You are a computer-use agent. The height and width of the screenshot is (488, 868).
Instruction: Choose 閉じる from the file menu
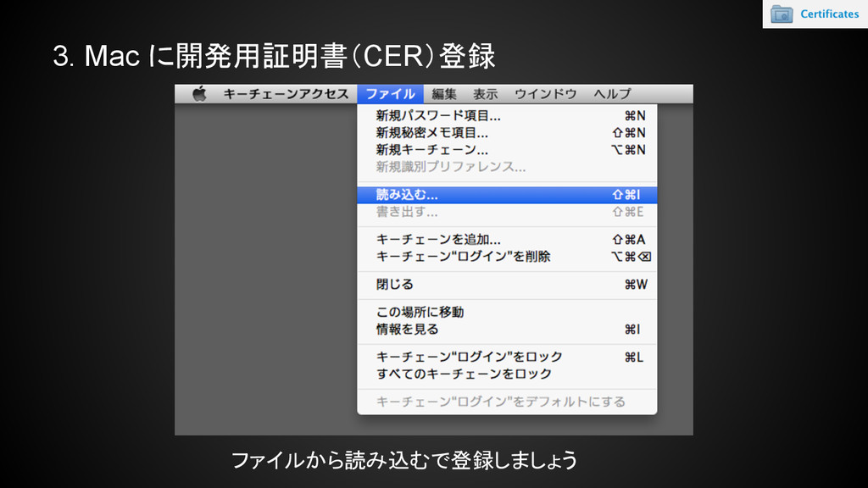(x=507, y=285)
